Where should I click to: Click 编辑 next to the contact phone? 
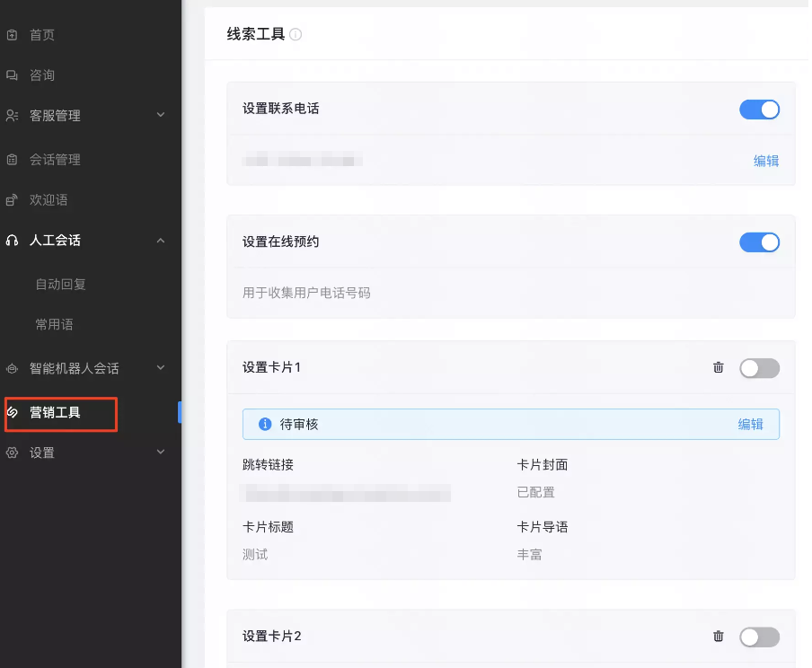(765, 160)
